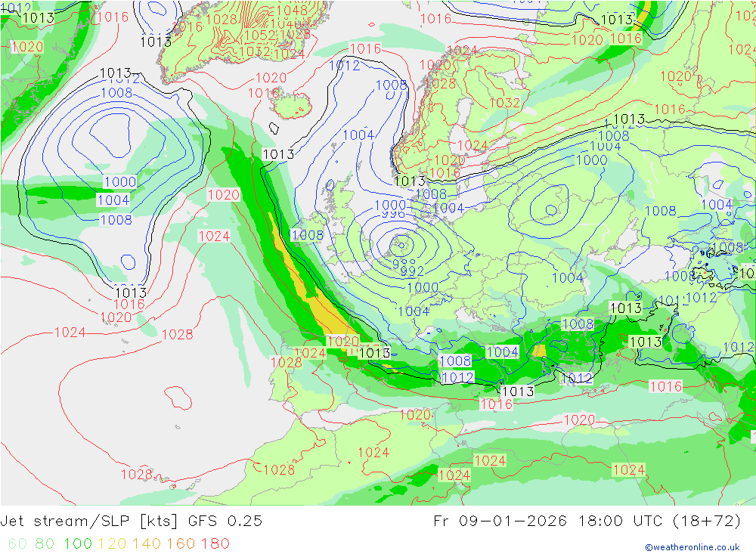Image resolution: width=756 pixels, height=554 pixels.
Task: Click the 1048 pressure label over Greenland
Action: pos(292,10)
